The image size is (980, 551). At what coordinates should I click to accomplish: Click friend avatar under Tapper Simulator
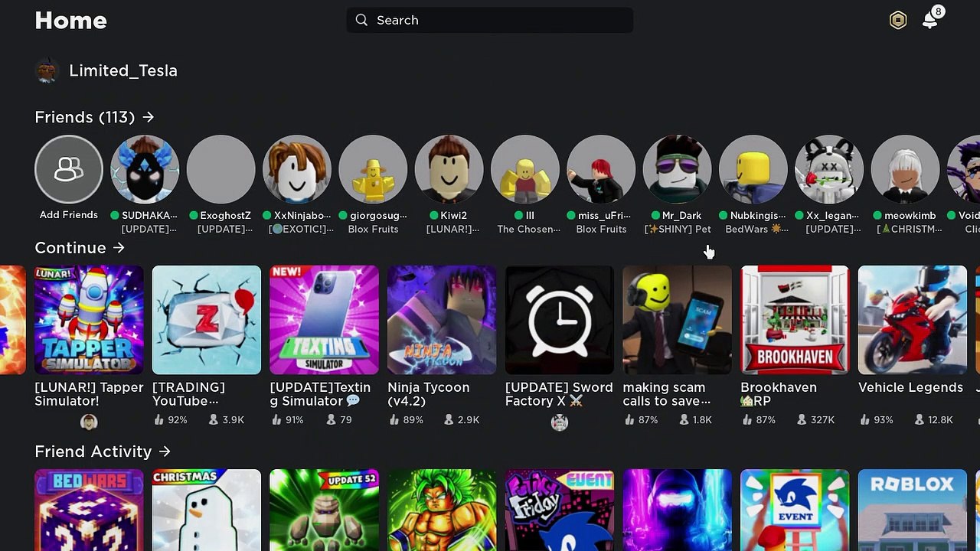(x=89, y=422)
